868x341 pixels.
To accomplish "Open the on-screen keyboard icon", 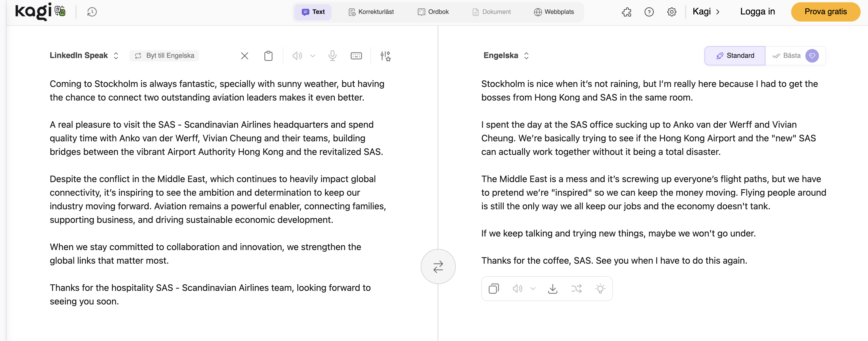I will coord(356,56).
